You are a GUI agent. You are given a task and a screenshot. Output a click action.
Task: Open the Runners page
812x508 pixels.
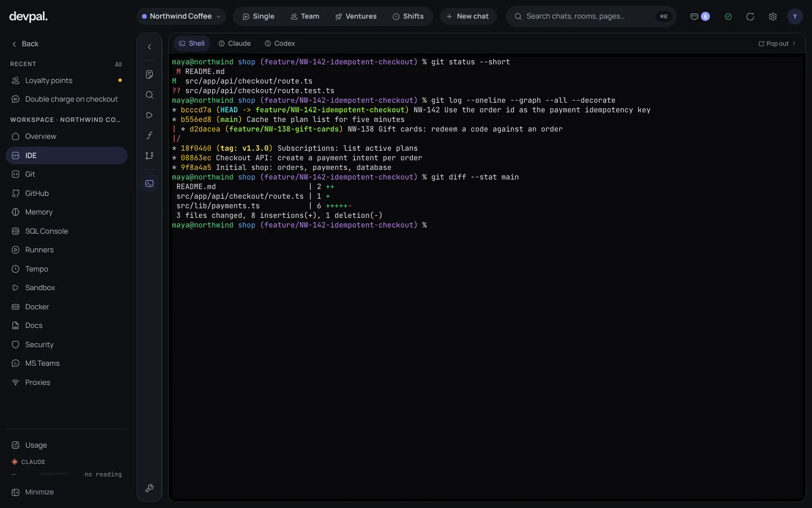67,249
